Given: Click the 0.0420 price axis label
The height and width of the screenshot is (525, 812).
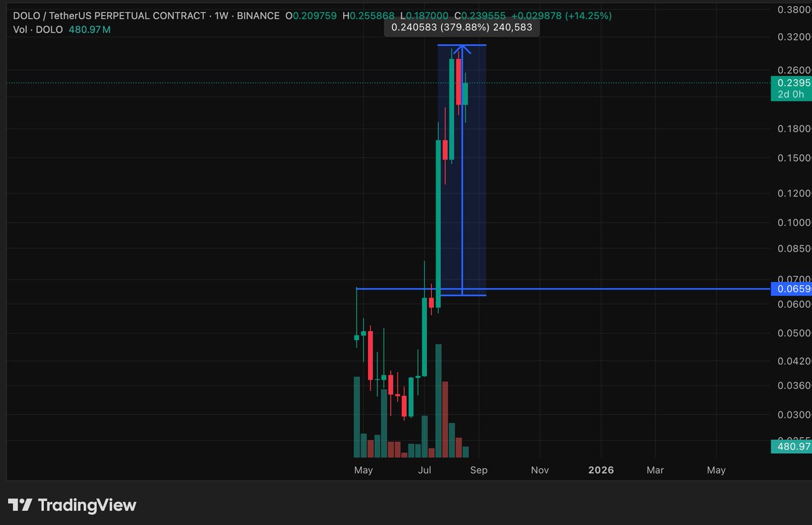Looking at the screenshot, I should click(794, 361).
